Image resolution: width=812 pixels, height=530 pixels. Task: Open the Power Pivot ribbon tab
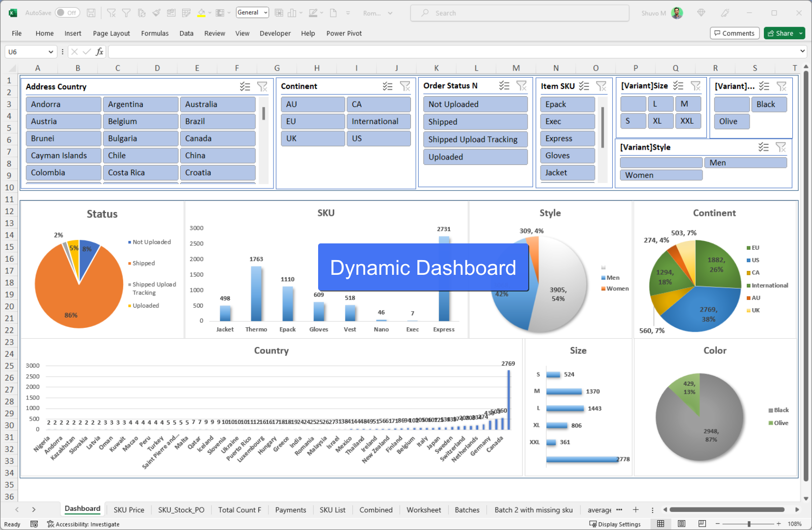[x=344, y=33]
